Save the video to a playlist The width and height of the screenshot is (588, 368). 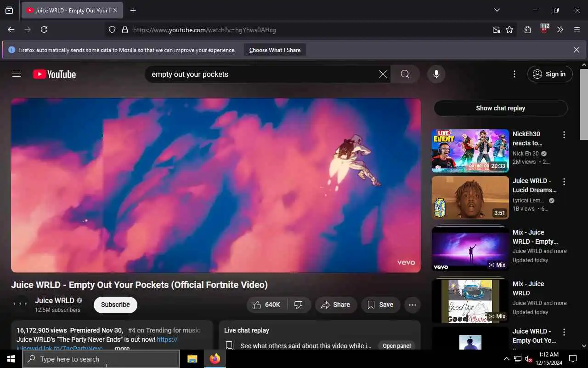380,305
